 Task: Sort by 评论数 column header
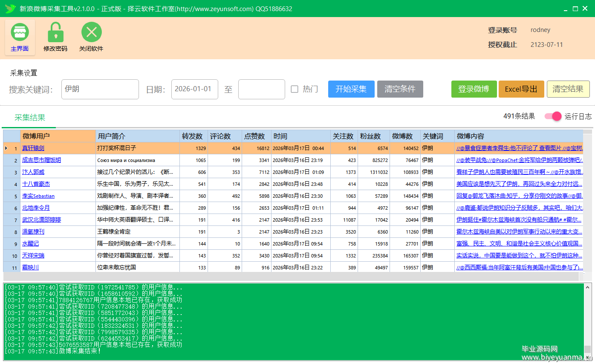tap(225, 136)
